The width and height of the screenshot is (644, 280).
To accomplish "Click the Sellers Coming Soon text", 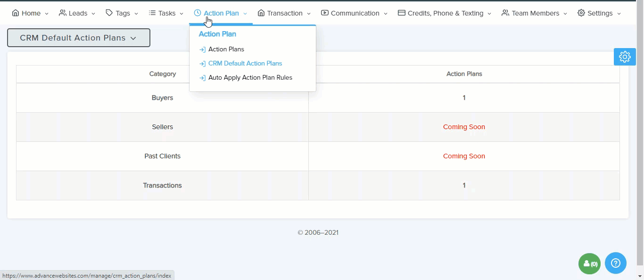I will 464,127.
